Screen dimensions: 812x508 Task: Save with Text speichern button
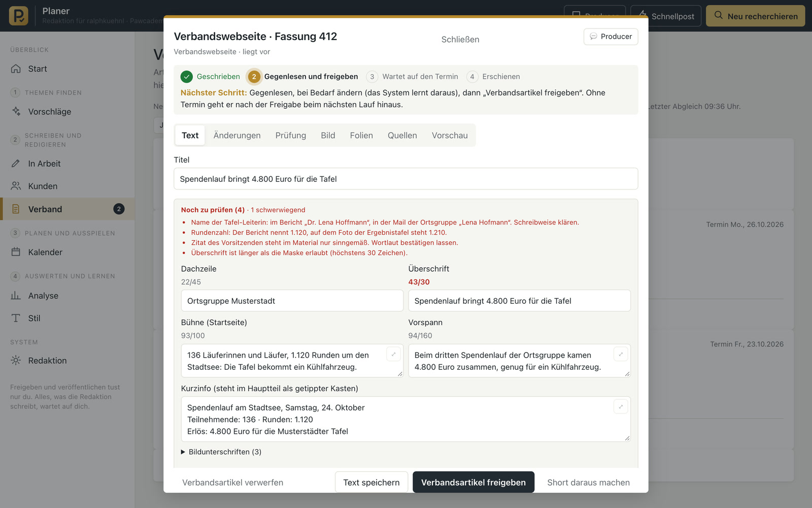coord(371,482)
